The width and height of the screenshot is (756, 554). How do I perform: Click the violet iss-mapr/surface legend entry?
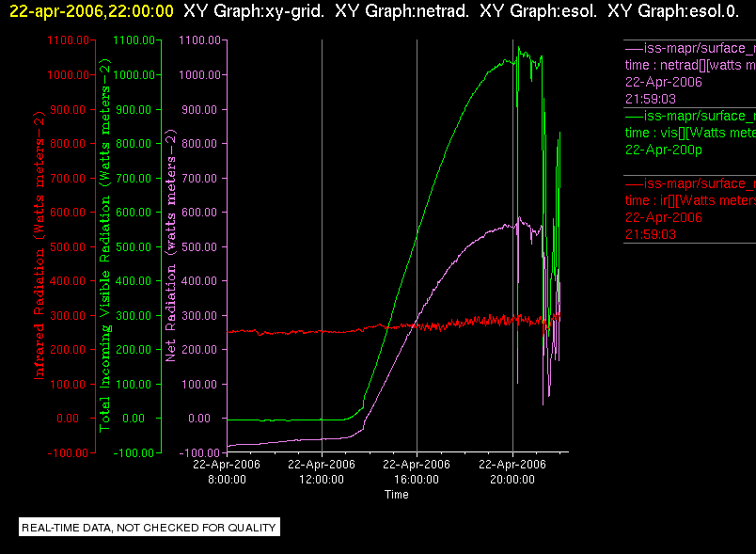(690, 48)
